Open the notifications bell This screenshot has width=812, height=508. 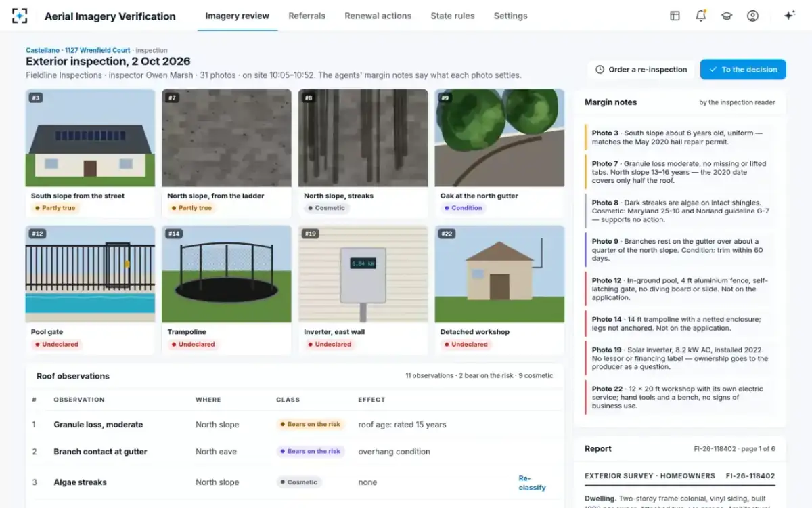coord(701,16)
